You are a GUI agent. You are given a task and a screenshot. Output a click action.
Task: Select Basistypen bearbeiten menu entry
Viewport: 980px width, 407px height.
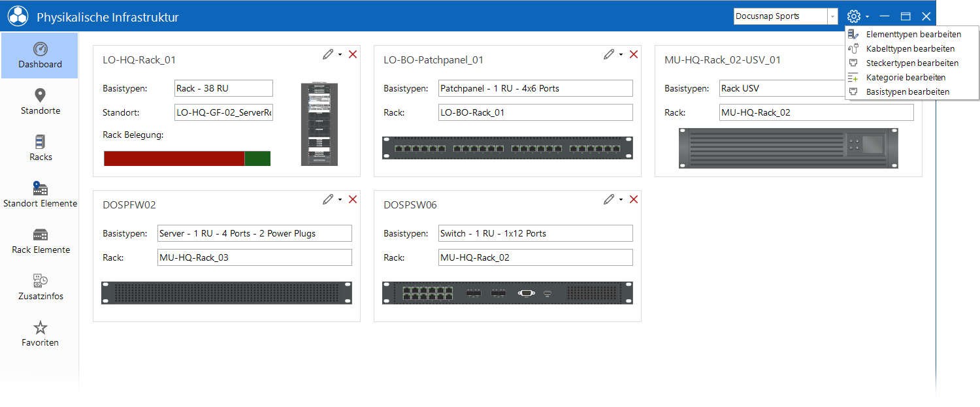click(912, 92)
